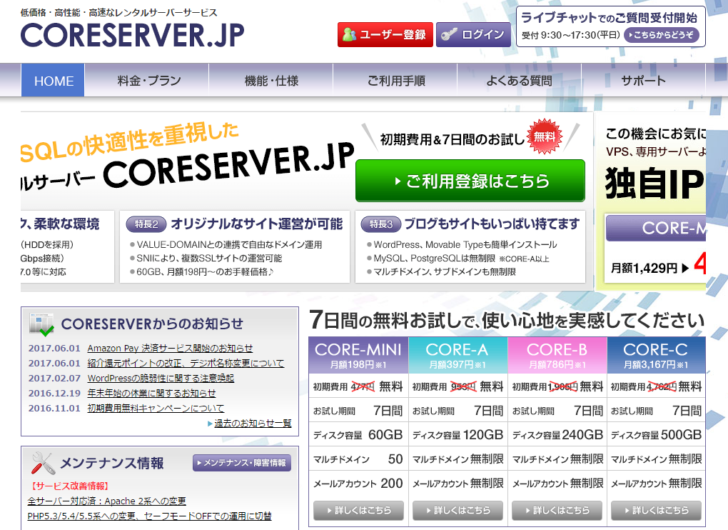Click the CORE-C plan header
This screenshot has width=728, height=530.
point(656,355)
